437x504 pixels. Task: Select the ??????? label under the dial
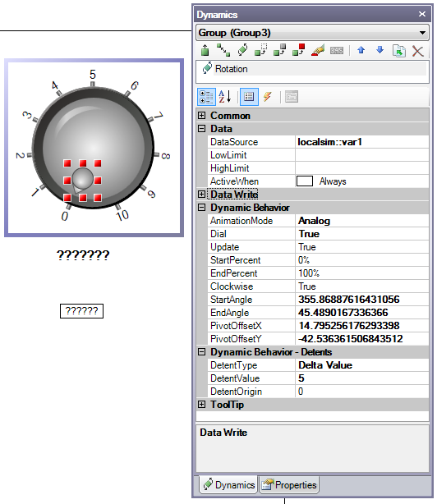83,255
